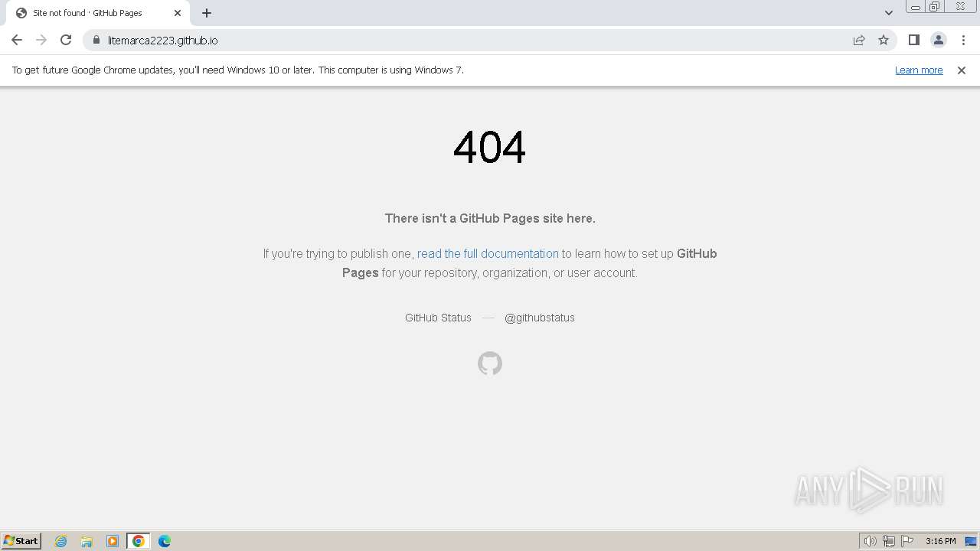980x551 pixels.
Task: Close the Site not found tab
Action: (x=178, y=13)
